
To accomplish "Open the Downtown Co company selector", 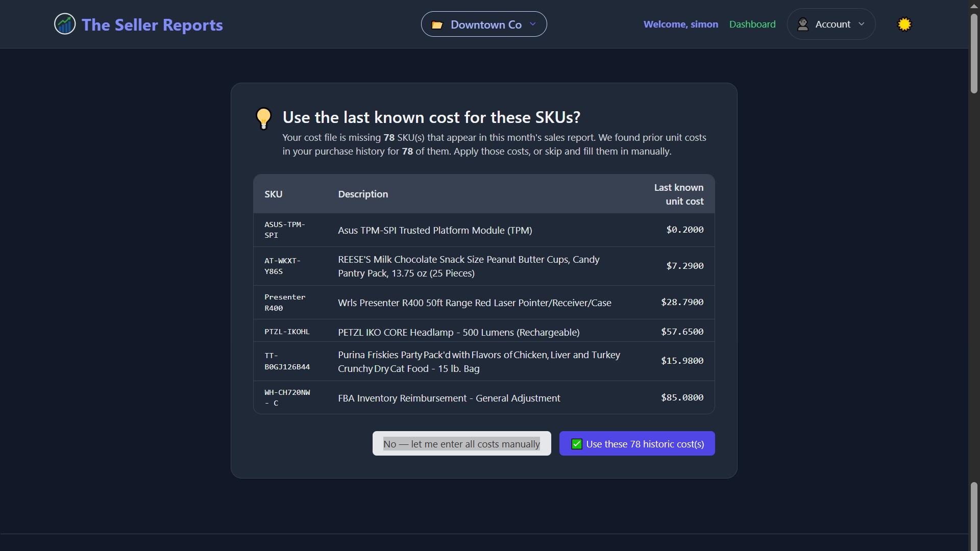I will pyautogui.click(x=484, y=24).
